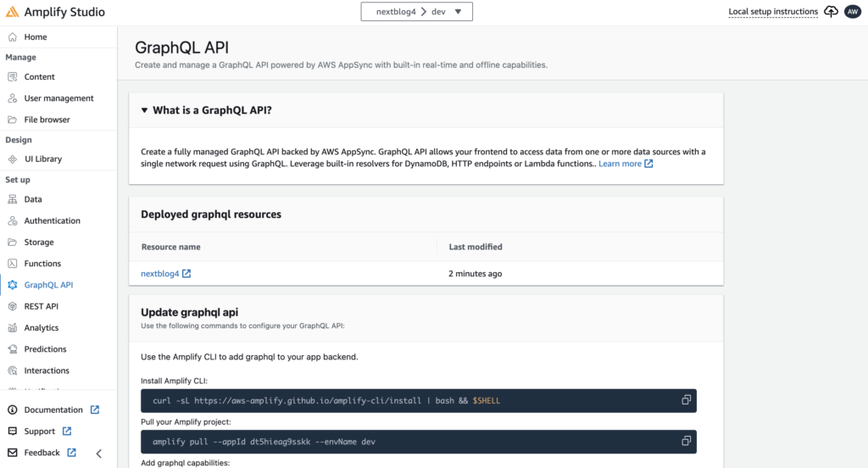The width and height of the screenshot is (868, 468).
Task: Click the Resource name column header
Action: coord(170,247)
